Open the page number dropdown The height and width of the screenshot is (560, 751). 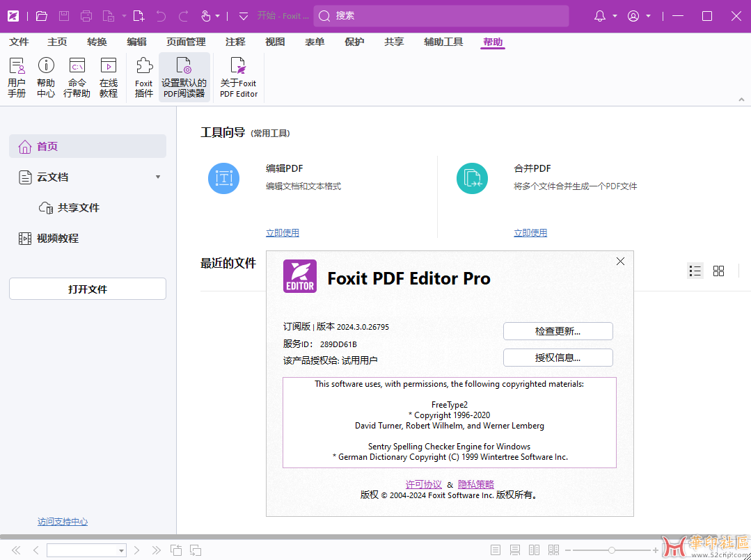tap(122, 550)
